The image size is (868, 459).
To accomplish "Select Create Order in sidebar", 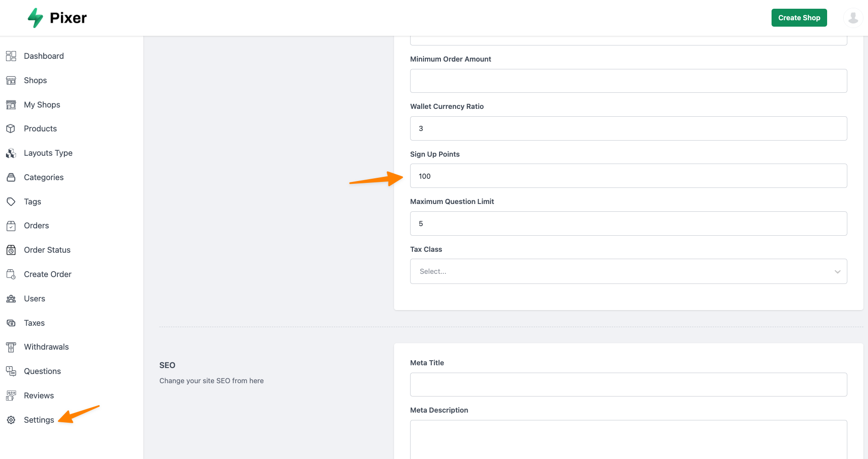I will click(48, 274).
